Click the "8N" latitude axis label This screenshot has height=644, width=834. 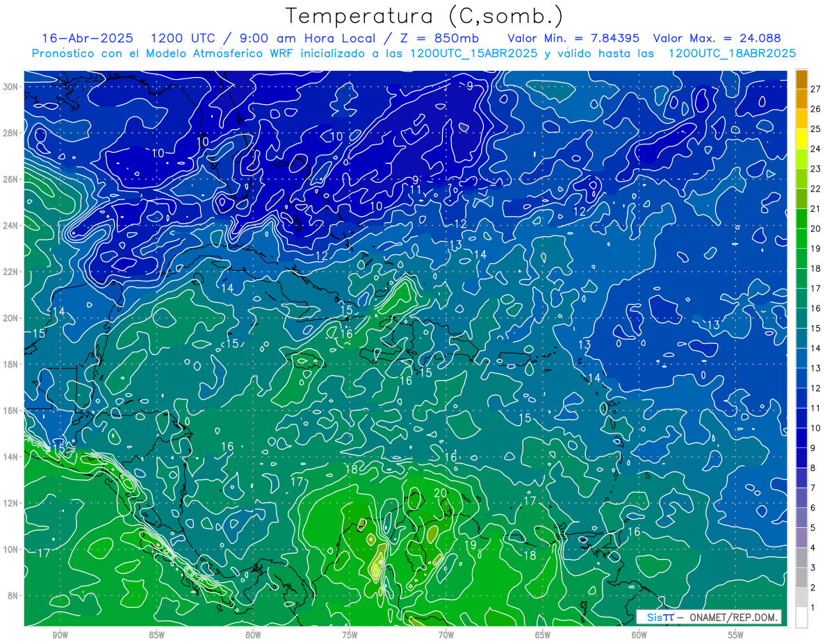click(x=12, y=595)
